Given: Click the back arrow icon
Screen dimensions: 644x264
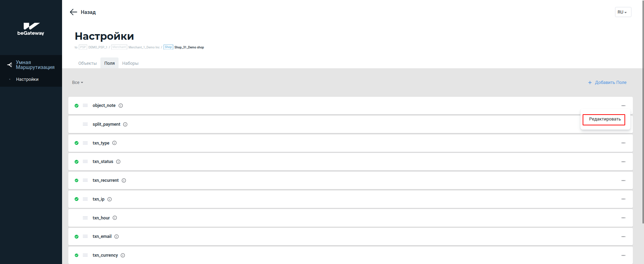Looking at the screenshot, I should [x=73, y=12].
